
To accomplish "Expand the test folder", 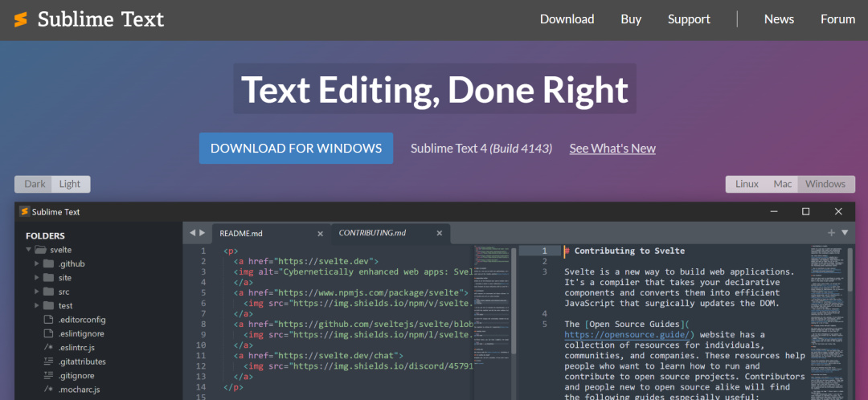I will pos(37,305).
